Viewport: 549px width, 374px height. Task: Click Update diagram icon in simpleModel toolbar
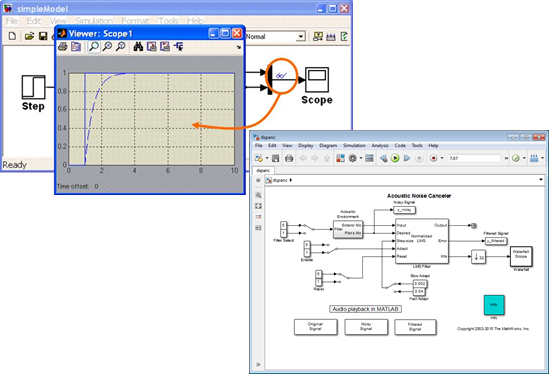coord(318,36)
